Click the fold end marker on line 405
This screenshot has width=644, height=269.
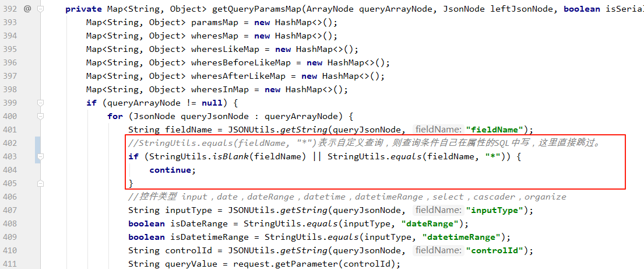click(40, 184)
